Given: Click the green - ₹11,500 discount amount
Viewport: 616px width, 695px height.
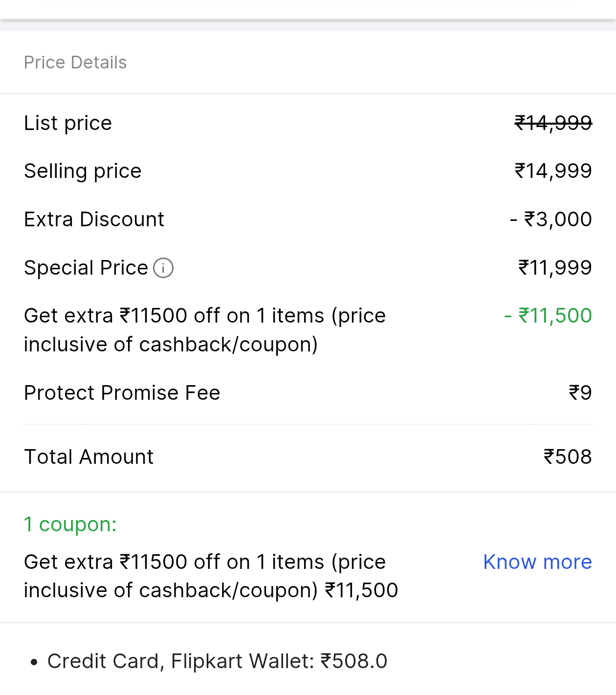Looking at the screenshot, I should point(548,316).
